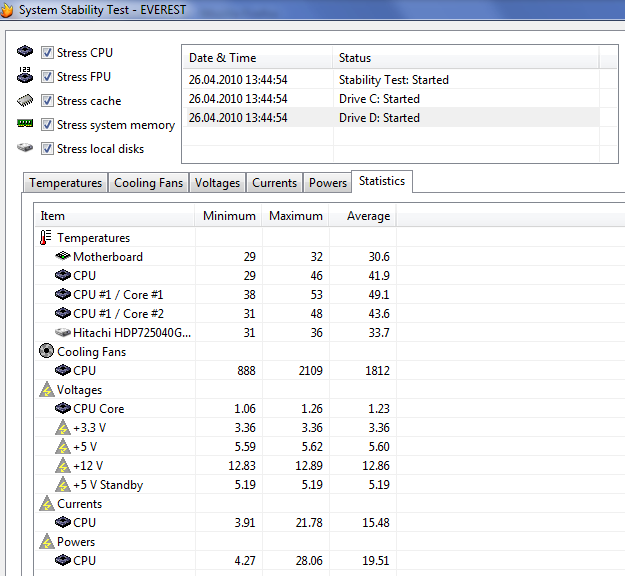Click the bolt icon of Currents group
This screenshot has height=576, width=625.
click(47, 503)
